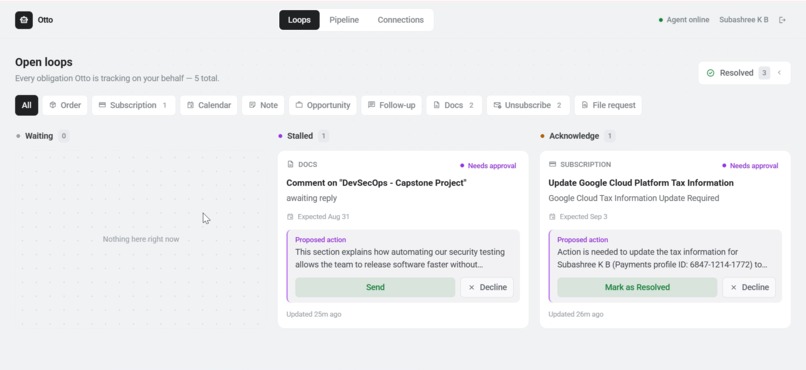This screenshot has width=806, height=370.
Task: Click the Acknowledge count badge
Action: pyautogui.click(x=610, y=136)
